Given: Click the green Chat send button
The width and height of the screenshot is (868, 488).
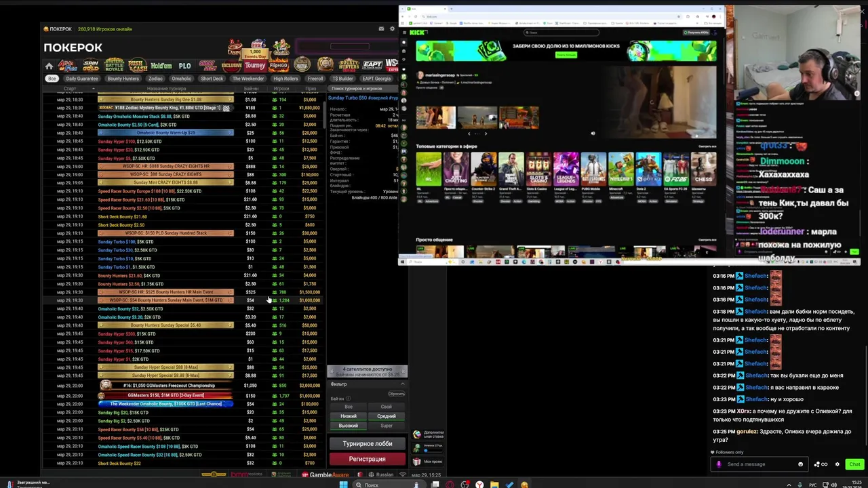Looking at the screenshot, I should tap(854, 464).
